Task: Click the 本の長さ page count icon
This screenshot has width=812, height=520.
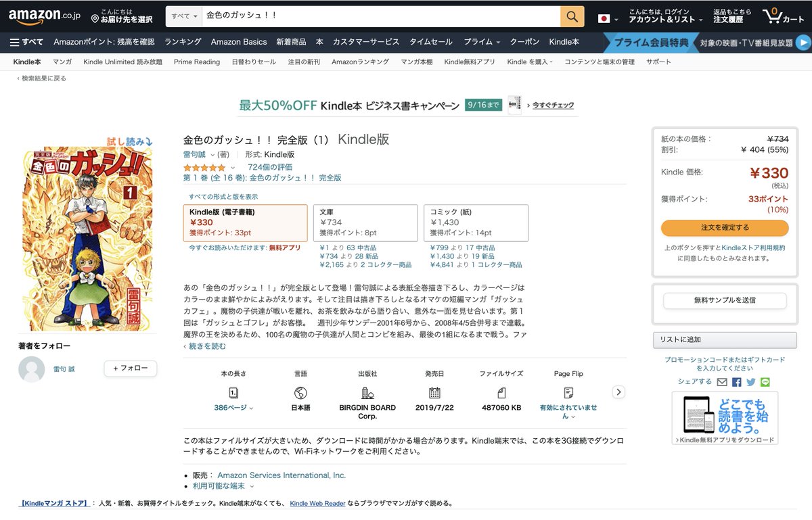Action: tap(233, 393)
